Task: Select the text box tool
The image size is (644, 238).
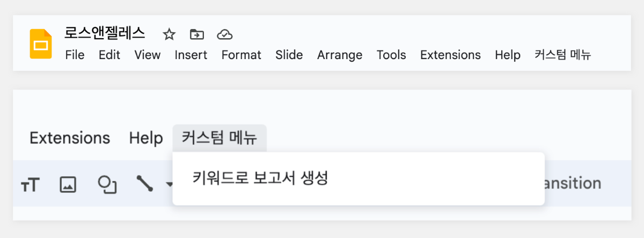Action: 31,185
